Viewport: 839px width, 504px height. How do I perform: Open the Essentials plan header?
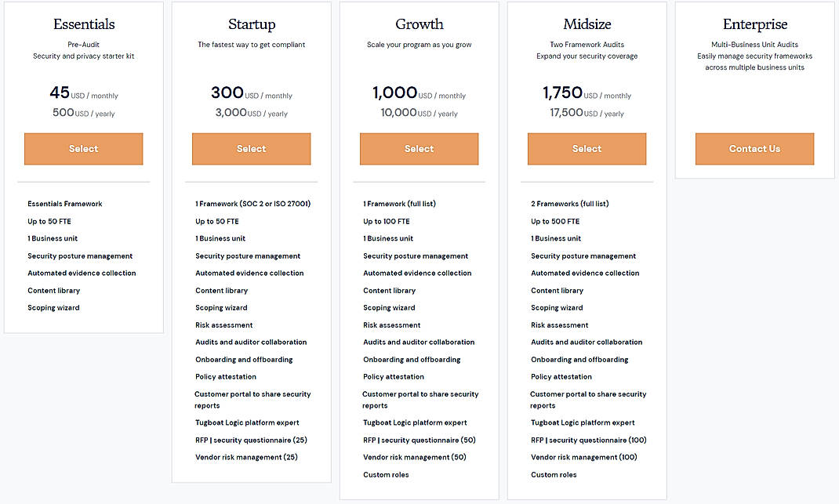click(83, 24)
